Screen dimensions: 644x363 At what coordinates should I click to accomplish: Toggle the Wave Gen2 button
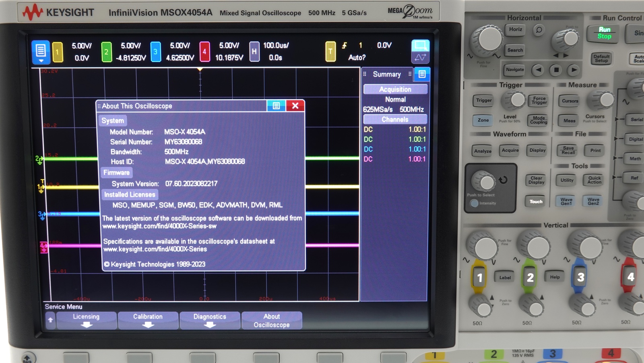point(593,201)
